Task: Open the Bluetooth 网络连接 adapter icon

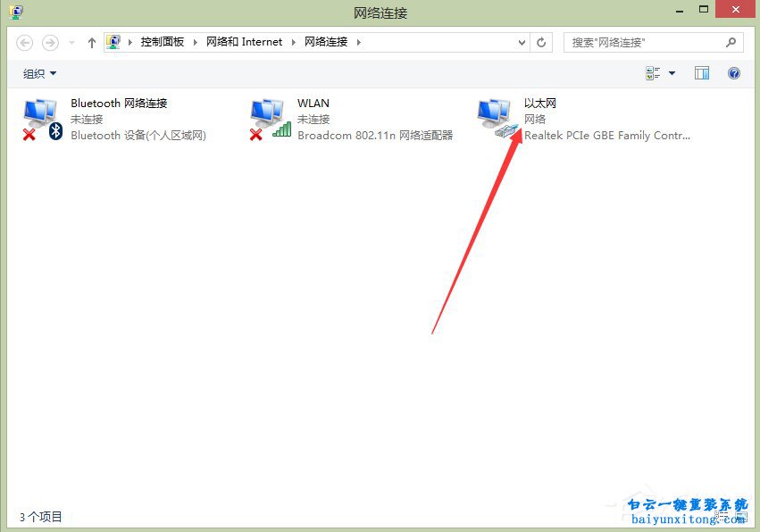Action: (42, 119)
